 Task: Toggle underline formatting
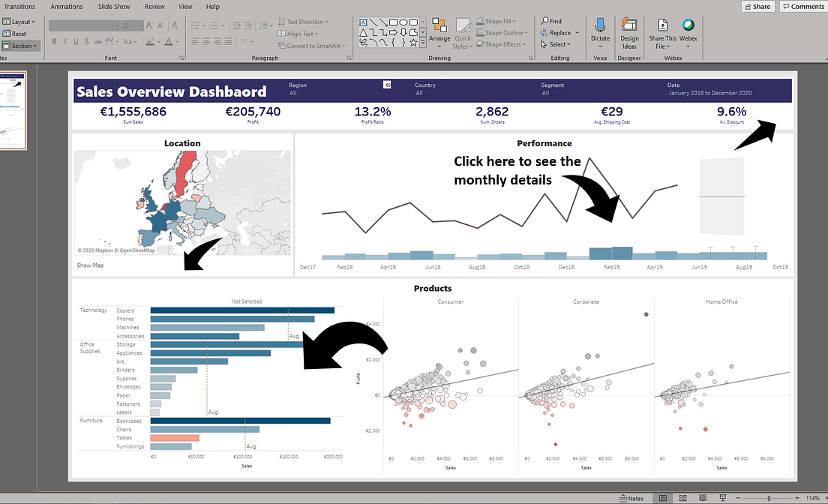pyautogui.click(x=75, y=40)
